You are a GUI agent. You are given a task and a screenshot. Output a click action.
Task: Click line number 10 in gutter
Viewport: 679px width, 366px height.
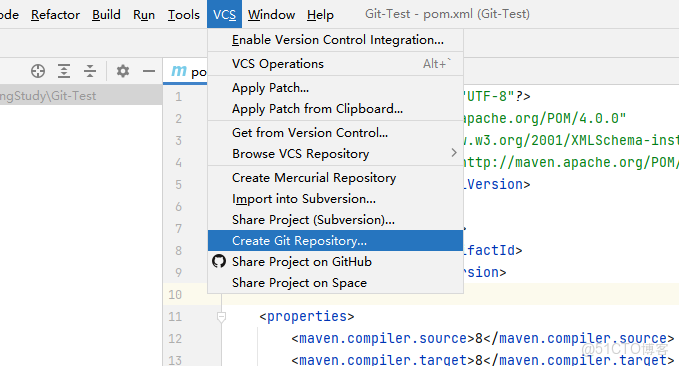click(x=175, y=295)
